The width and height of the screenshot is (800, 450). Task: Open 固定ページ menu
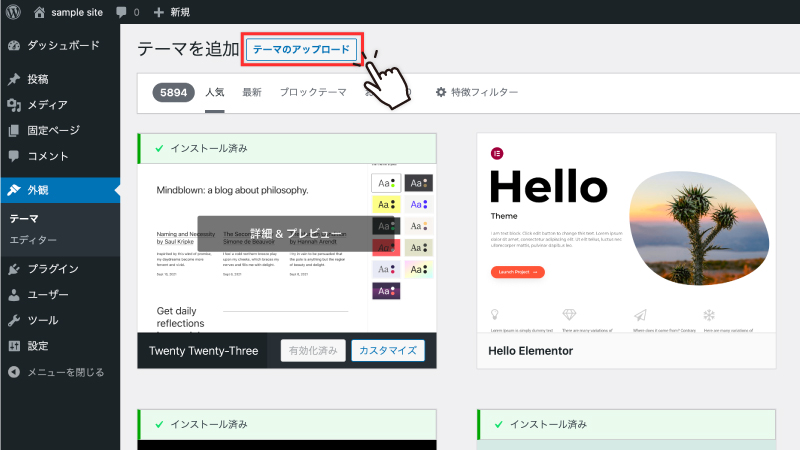coord(54,131)
